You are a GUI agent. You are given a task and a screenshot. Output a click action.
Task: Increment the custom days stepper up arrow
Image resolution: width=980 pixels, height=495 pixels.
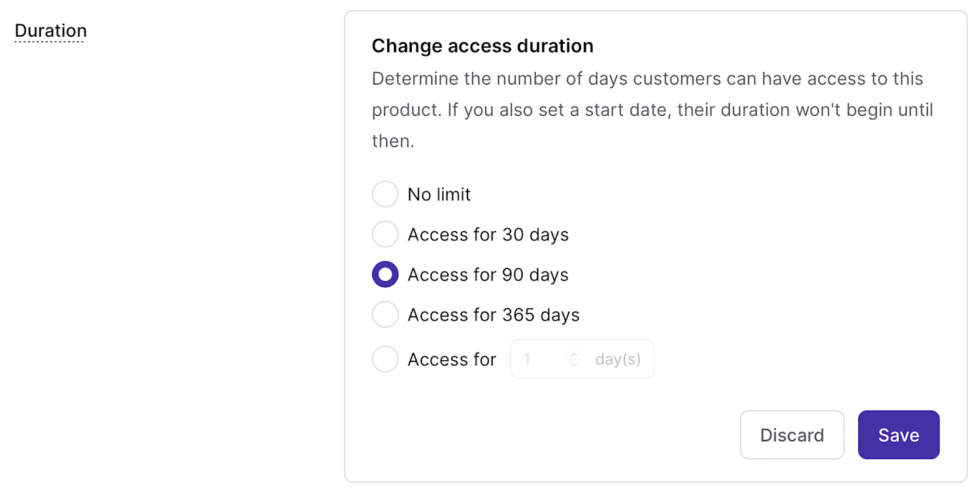(574, 354)
